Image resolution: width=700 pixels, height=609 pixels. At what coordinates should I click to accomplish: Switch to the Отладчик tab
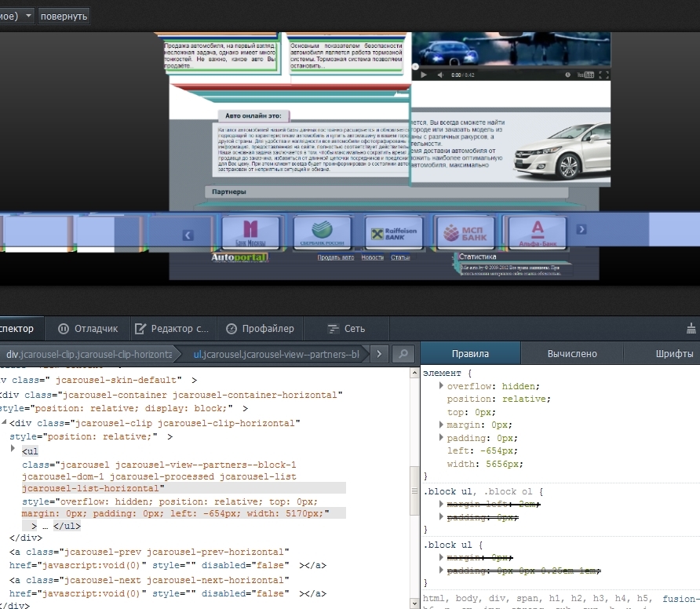[88, 329]
